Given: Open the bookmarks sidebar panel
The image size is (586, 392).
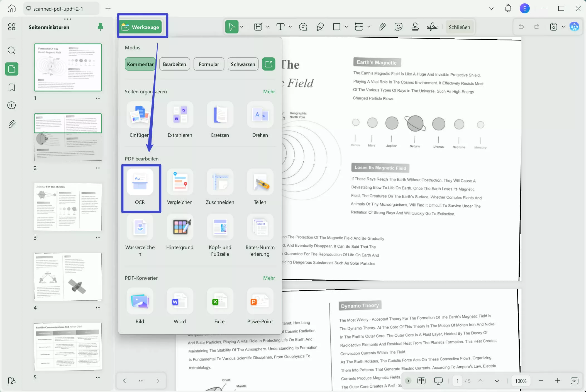Looking at the screenshot, I should (x=11, y=87).
